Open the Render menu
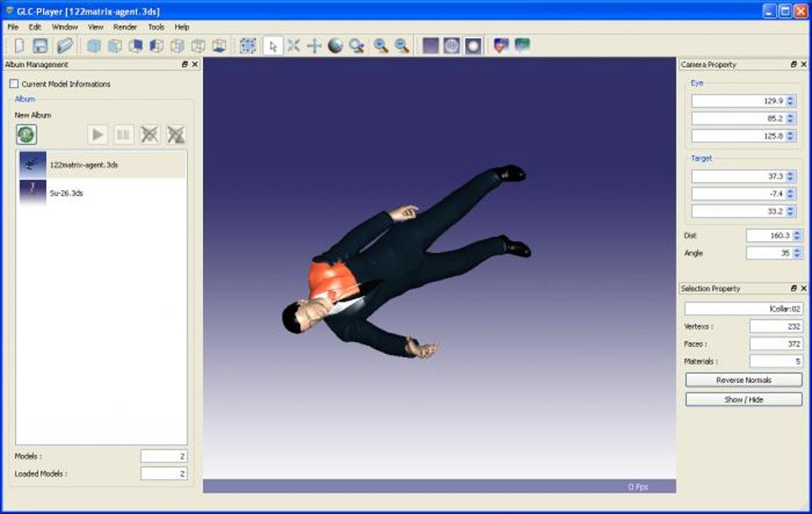Screen dimensions: 812x514 [124, 26]
